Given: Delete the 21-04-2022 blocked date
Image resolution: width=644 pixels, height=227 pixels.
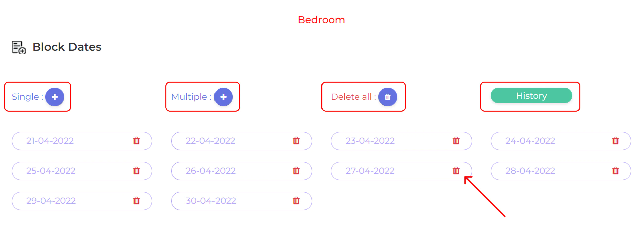Looking at the screenshot, I should pos(136,141).
